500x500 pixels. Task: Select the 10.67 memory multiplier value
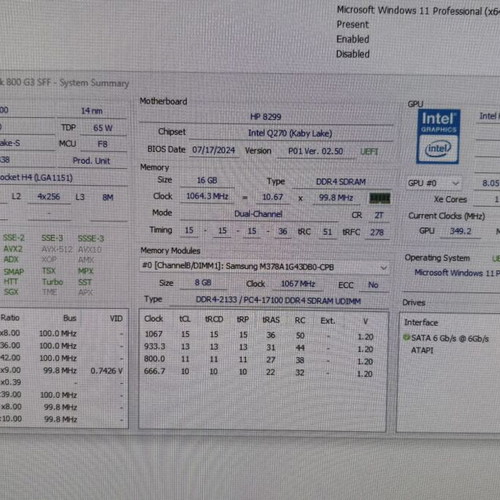[272, 197]
